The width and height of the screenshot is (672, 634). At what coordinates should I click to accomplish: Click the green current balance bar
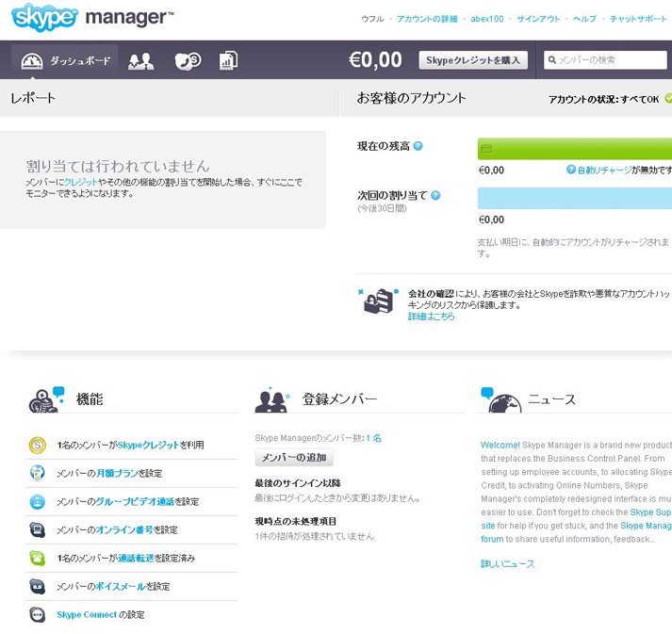click(575, 149)
